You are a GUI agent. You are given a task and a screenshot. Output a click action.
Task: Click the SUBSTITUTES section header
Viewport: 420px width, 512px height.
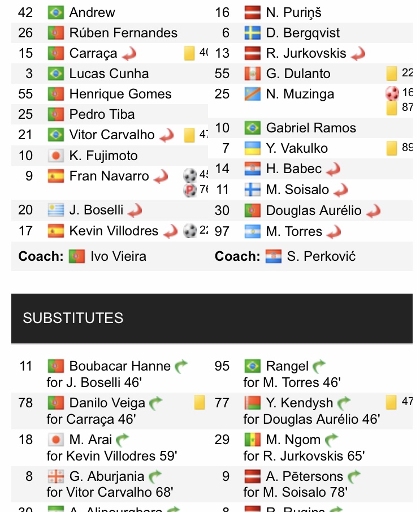pos(212,319)
